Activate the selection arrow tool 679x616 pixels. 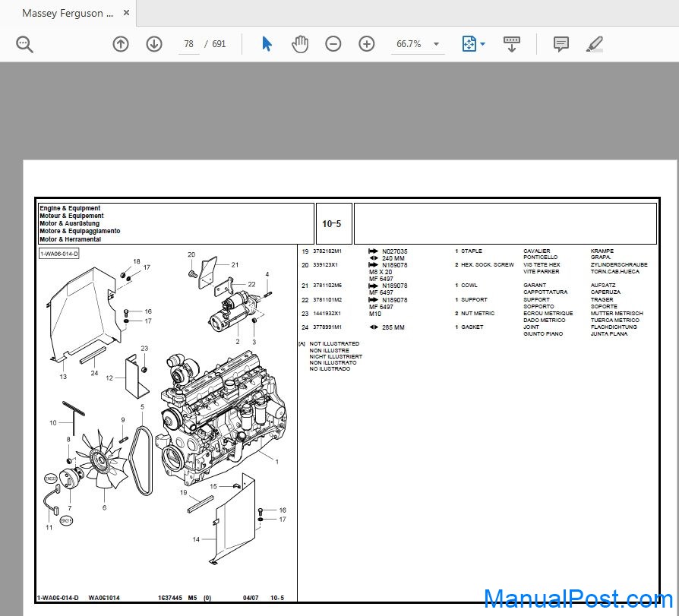tap(267, 44)
